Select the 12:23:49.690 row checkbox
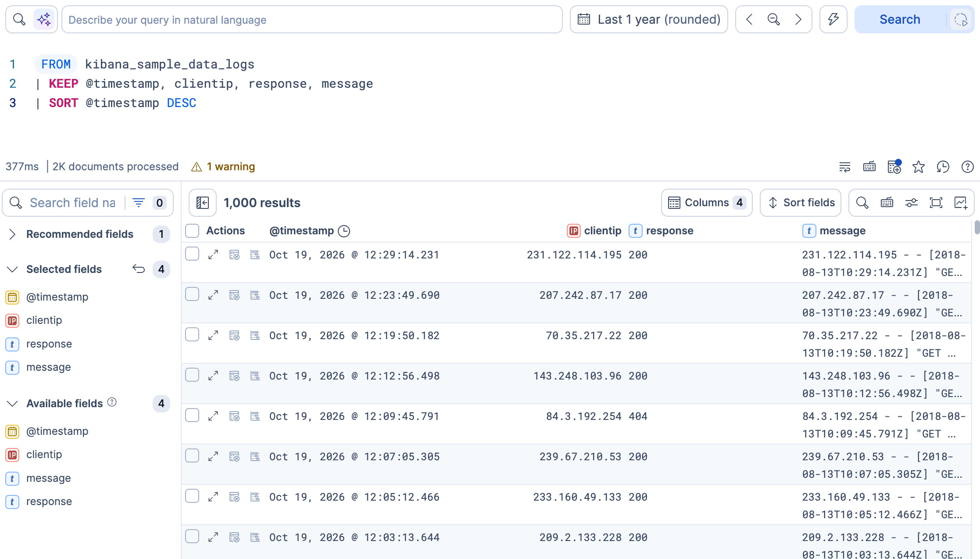The height and width of the screenshot is (559, 980). click(x=192, y=294)
